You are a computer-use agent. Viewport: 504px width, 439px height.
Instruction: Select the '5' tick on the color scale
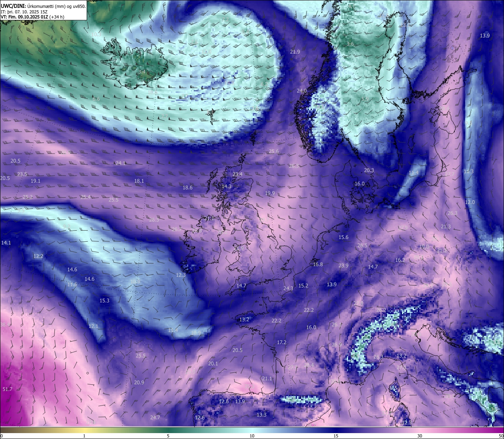click(168, 436)
